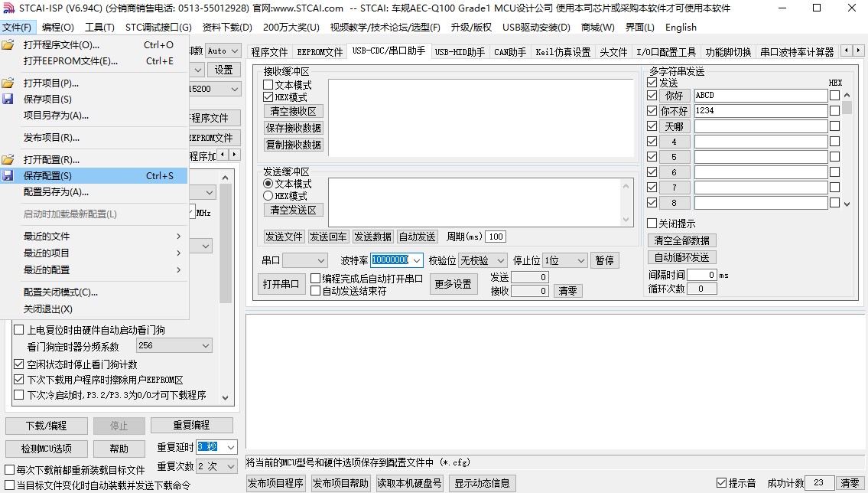This screenshot has height=493, width=868.
Task: Click the hardware options panel scrollbar
Action: 226,288
